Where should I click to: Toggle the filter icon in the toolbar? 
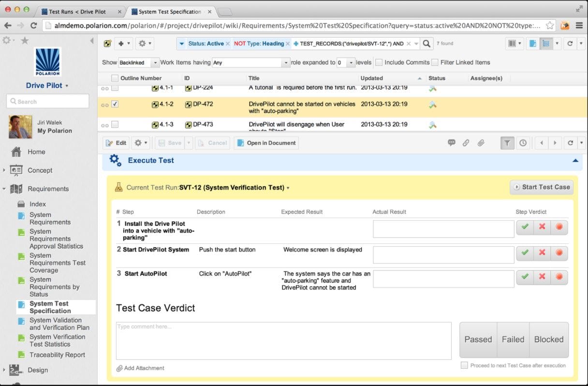tap(507, 143)
